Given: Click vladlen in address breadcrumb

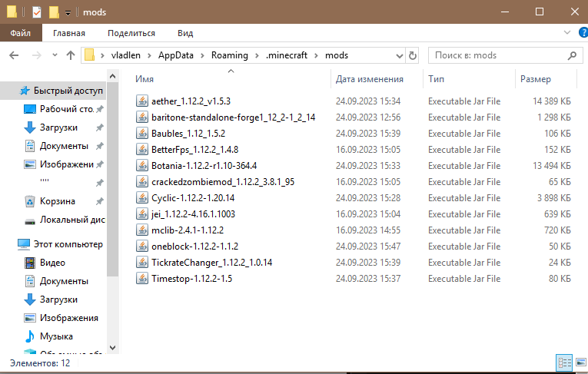Looking at the screenshot, I should coord(125,55).
